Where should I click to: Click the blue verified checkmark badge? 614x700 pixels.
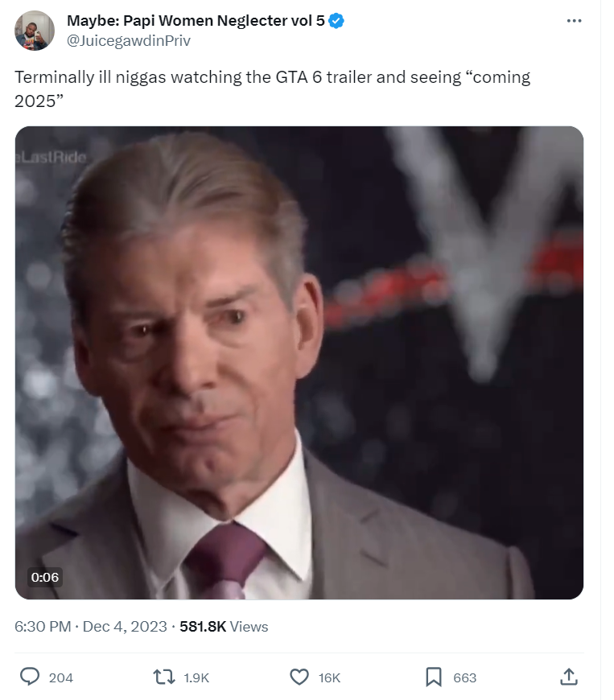336,21
